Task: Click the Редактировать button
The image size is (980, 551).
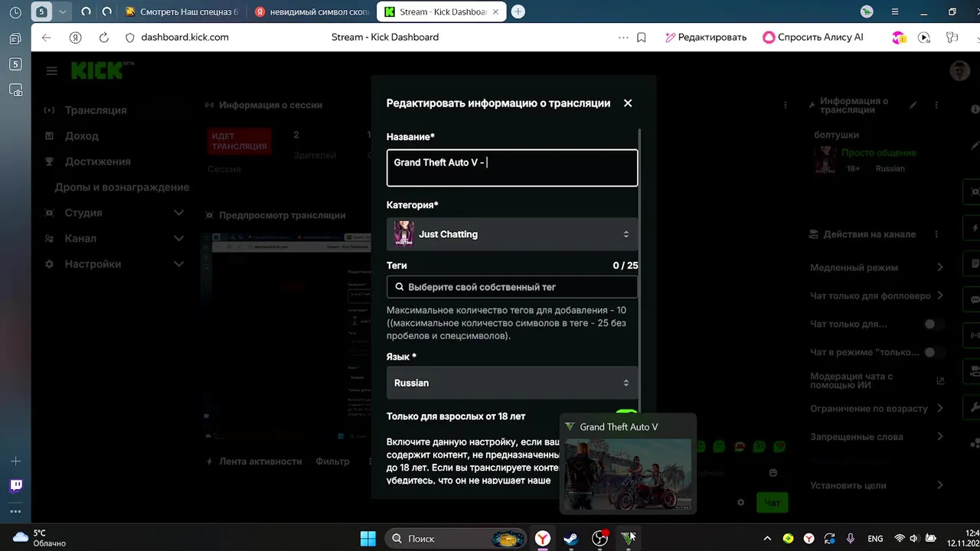Action: [705, 37]
